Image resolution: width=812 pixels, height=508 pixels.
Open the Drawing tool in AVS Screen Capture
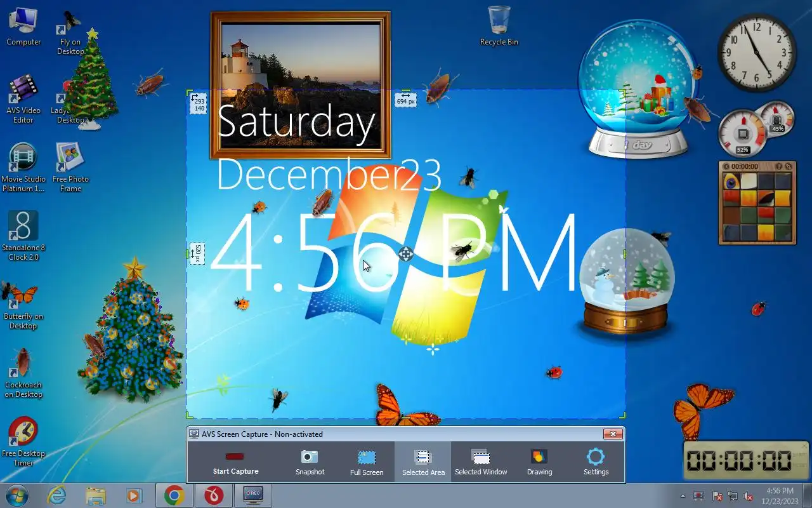(x=539, y=462)
